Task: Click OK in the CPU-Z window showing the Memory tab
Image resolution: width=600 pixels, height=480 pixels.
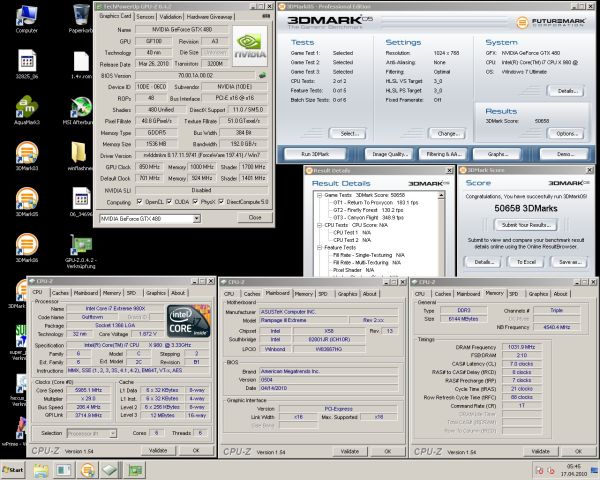Action: pos(578,451)
